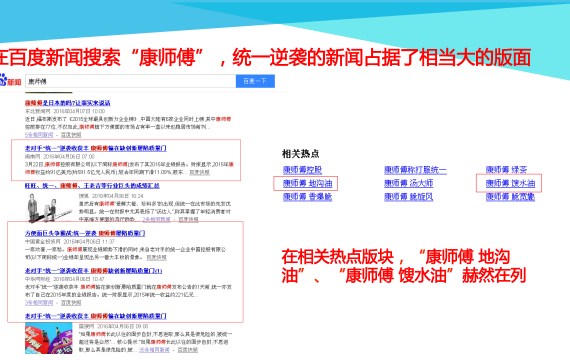570x360 pixels.
Task: Open related topic 康师傅 香爆脆
Action: tap(308, 197)
